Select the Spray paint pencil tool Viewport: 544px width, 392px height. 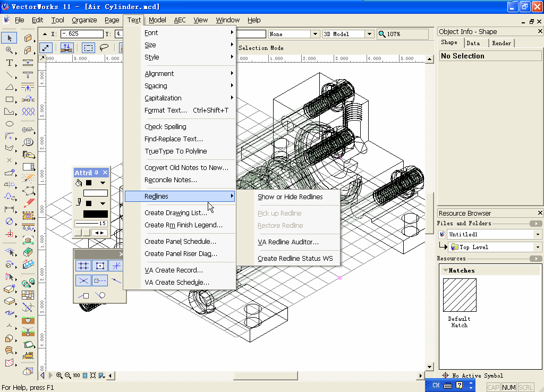pyautogui.click(x=28, y=178)
